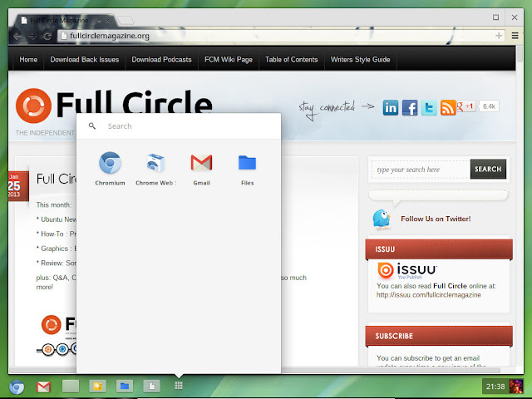Click the Google +1 button
This screenshot has height=399, width=532.
[x=466, y=106]
